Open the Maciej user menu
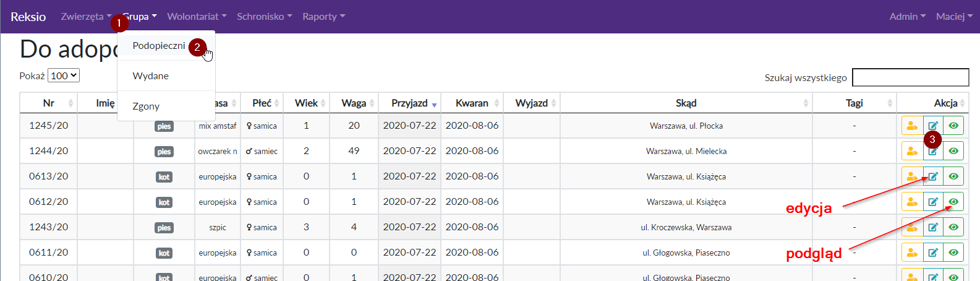The height and width of the screenshot is (281, 980). click(954, 17)
